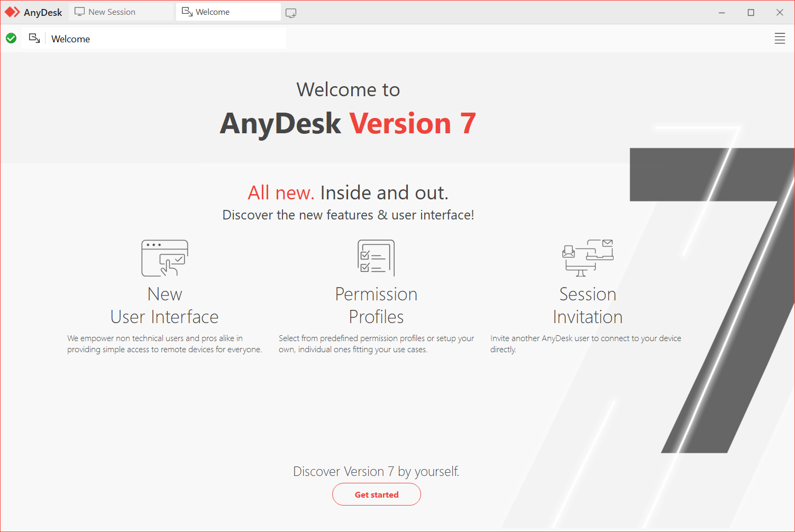Click the 'AnyDesk Version 7' title text
The height and width of the screenshot is (532, 795).
tap(348, 123)
